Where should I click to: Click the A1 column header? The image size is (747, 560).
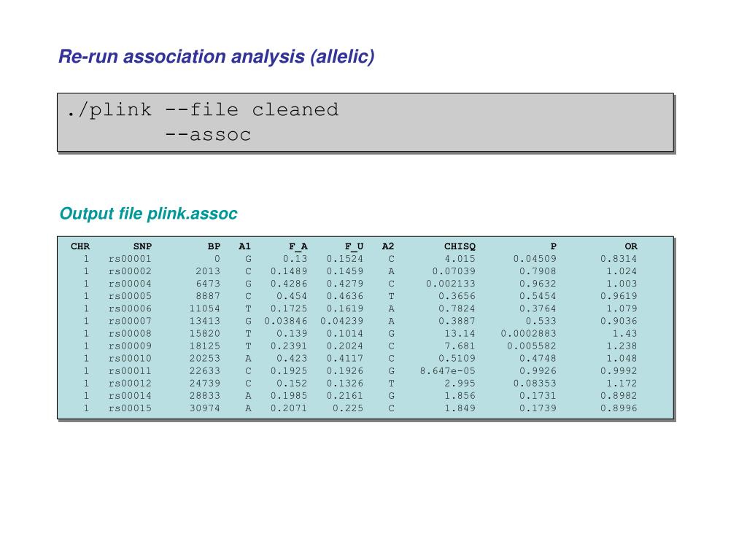pos(244,246)
